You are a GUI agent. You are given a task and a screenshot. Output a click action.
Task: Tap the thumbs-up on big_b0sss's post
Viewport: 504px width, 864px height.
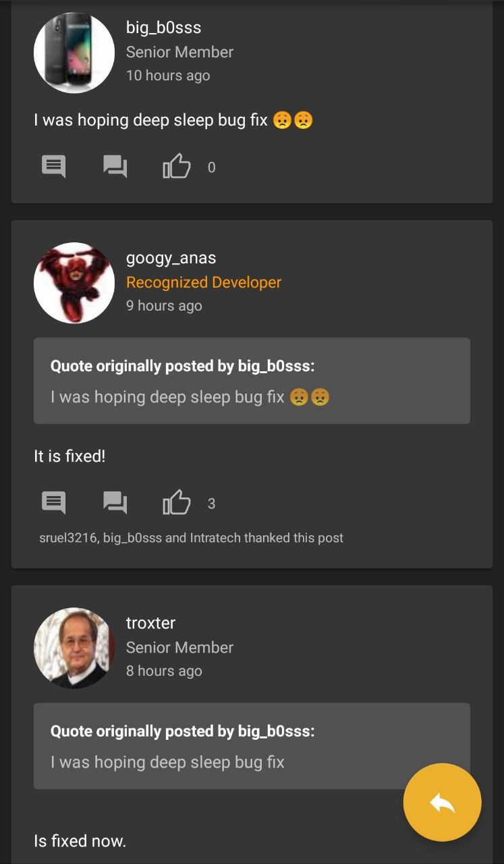pyautogui.click(x=177, y=166)
